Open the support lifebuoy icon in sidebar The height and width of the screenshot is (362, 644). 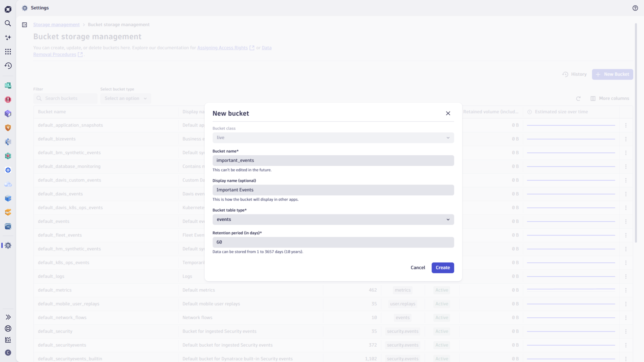pos(8,328)
